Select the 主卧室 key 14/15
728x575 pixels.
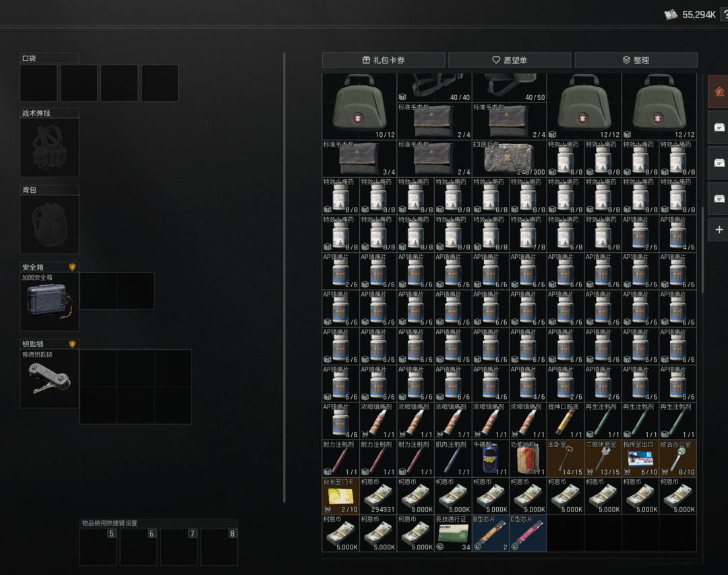point(566,458)
